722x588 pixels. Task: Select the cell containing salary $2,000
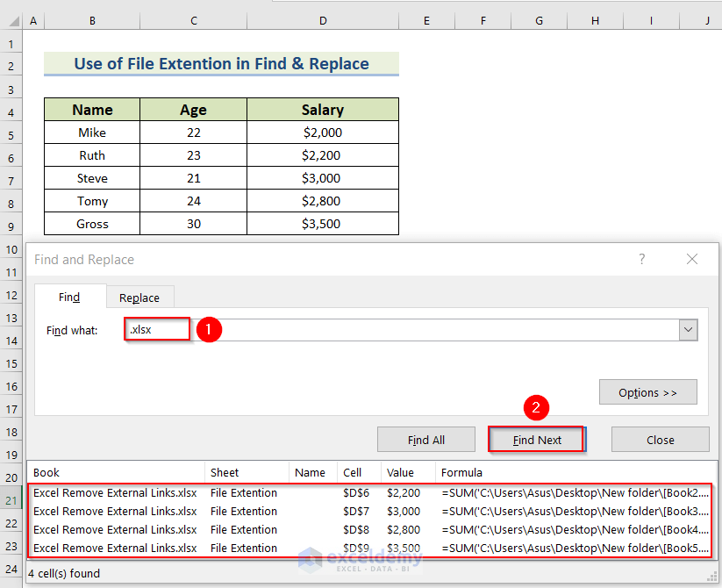(x=323, y=133)
